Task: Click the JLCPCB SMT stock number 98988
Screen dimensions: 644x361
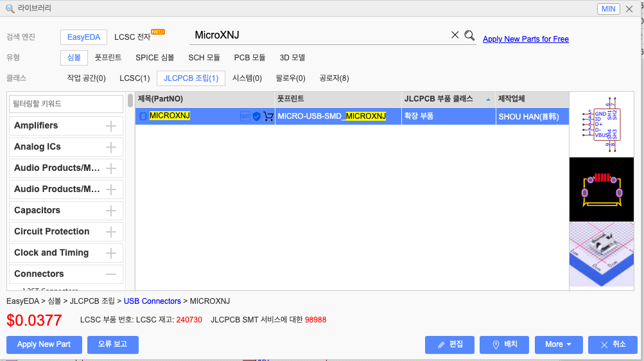Action: click(x=315, y=320)
